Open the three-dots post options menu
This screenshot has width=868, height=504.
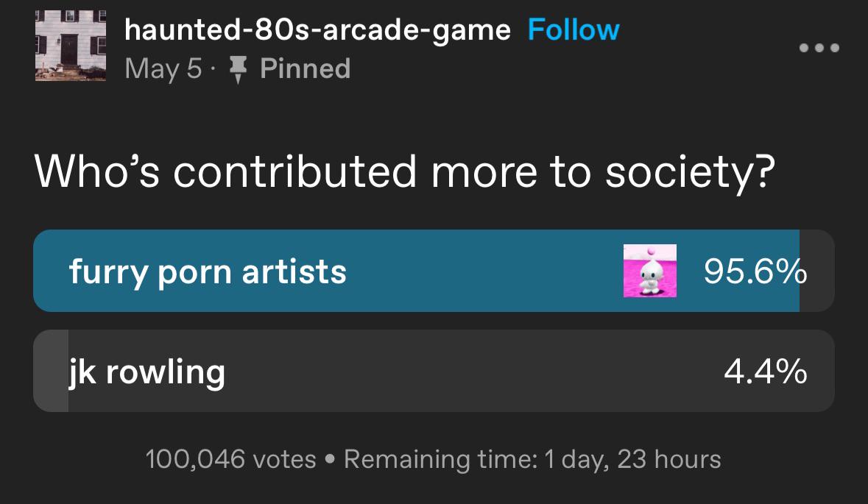click(819, 48)
